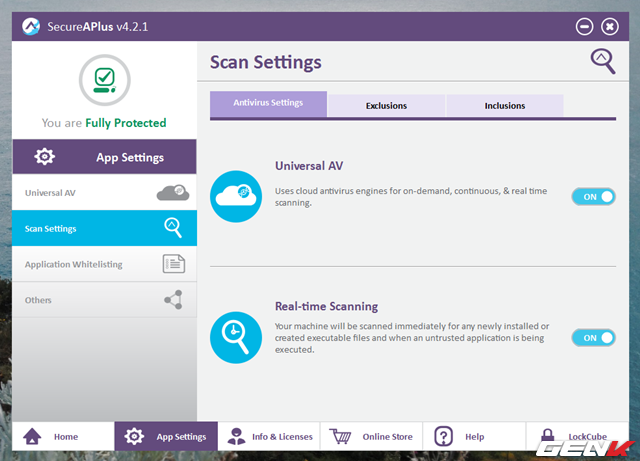Select Universal AV in the sidebar

click(104, 193)
